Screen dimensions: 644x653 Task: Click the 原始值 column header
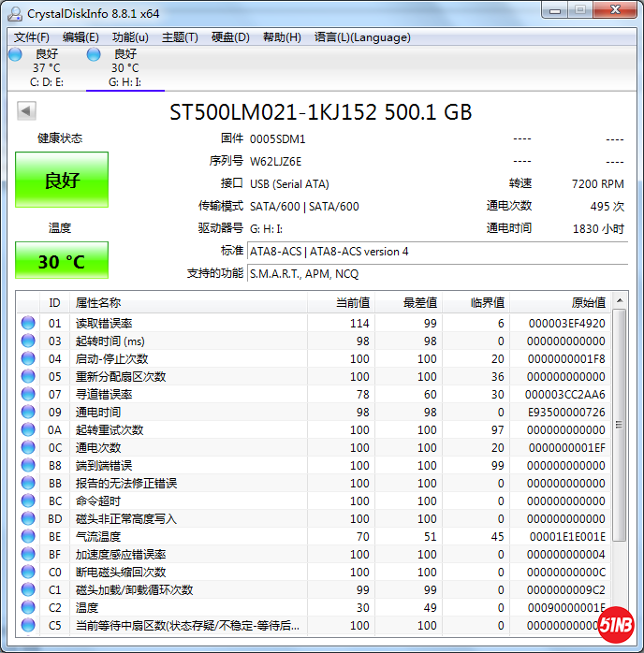pos(588,303)
